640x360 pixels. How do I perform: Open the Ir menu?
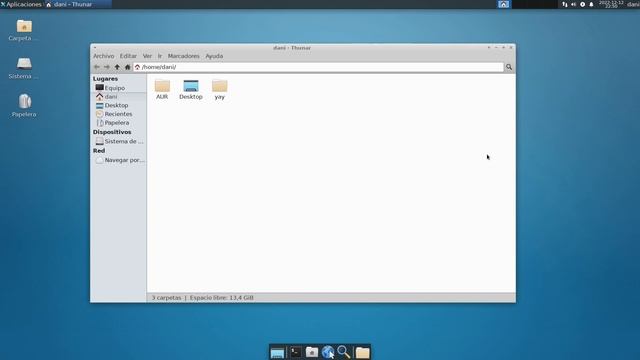(x=160, y=56)
